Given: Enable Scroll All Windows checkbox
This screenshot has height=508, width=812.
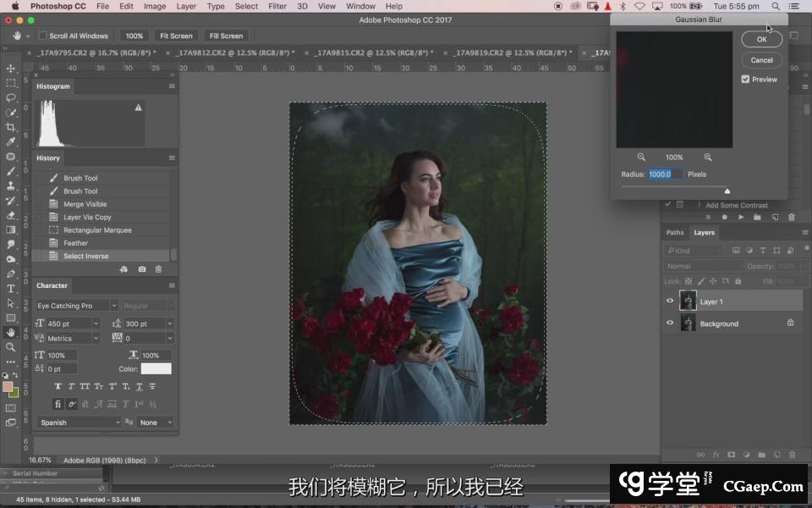Looking at the screenshot, I should pos(42,36).
